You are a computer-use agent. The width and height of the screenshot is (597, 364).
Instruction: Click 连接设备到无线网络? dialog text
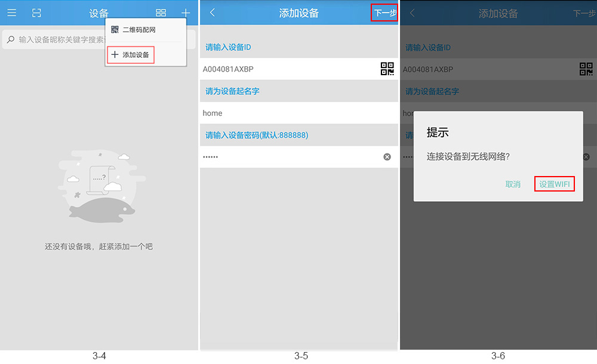(x=468, y=156)
